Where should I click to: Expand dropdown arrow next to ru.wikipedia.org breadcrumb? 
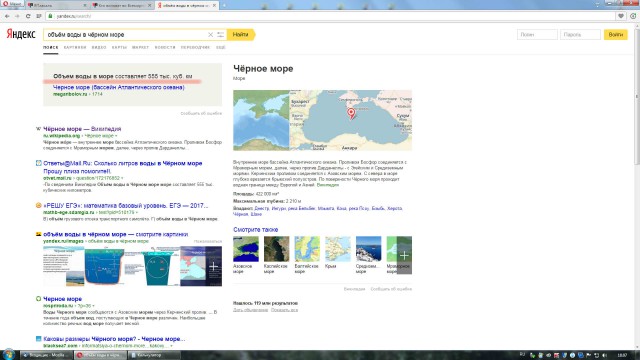pyautogui.click(x=116, y=136)
